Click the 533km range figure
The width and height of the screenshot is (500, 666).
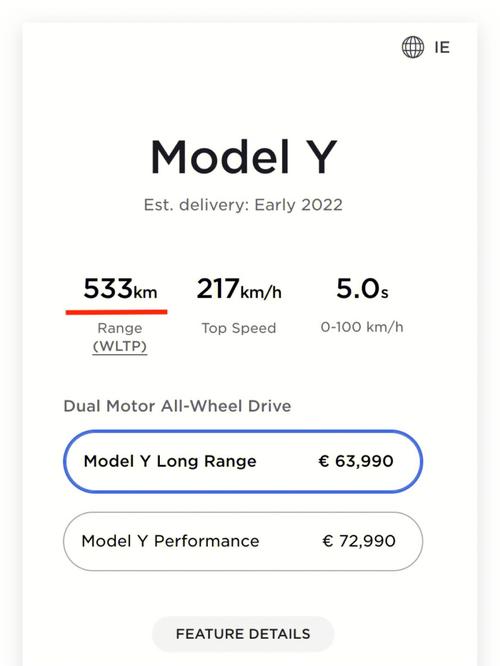[120, 289]
